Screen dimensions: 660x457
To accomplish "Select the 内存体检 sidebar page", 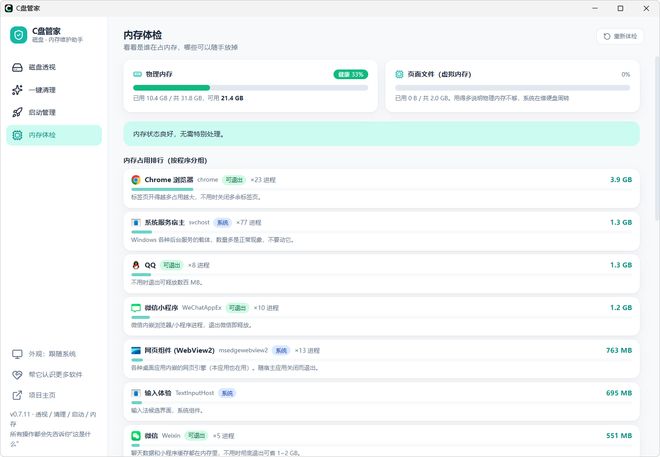I will pyautogui.click(x=54, y=135).
